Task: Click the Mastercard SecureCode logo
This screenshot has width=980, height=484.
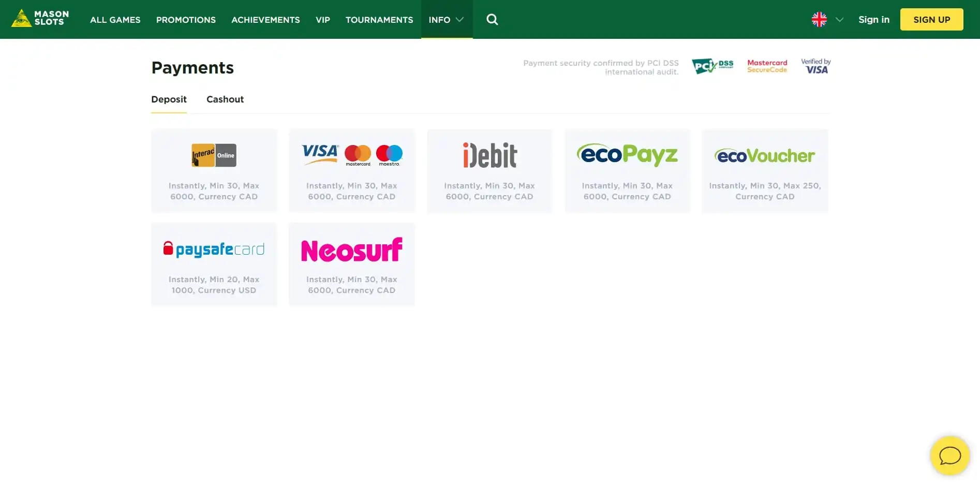Action: tap(767, 66)
